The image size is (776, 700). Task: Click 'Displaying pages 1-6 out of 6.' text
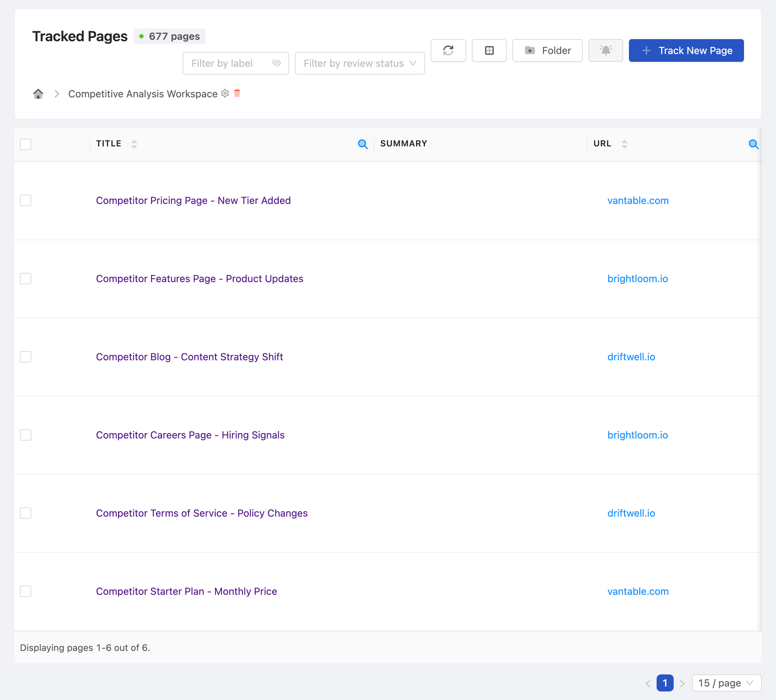click(x=85, y=648)
